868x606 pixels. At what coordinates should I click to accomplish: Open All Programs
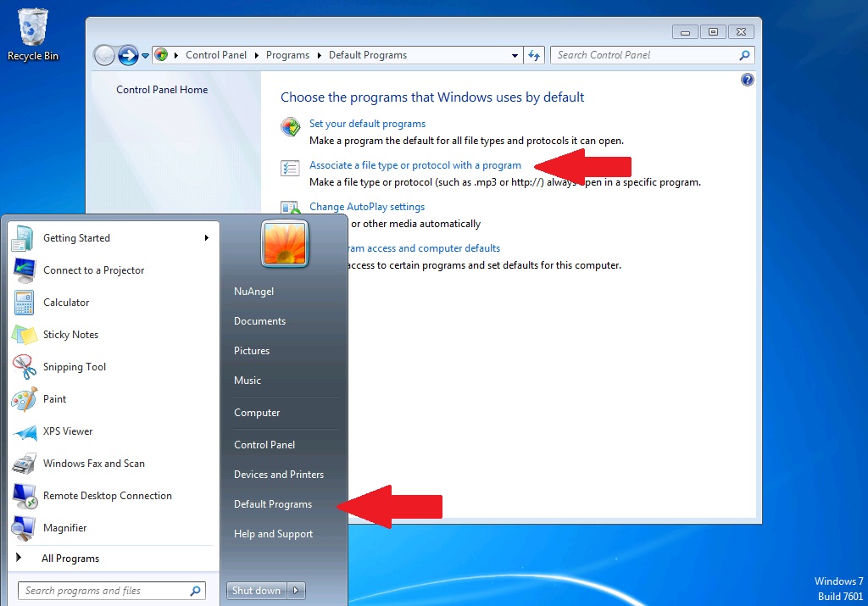point(70,558)
